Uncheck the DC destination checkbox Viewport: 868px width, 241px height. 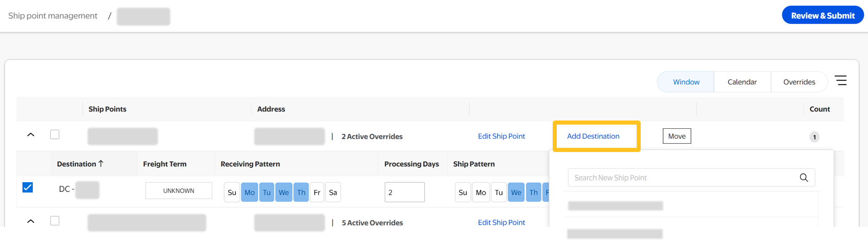click(28, 187)
